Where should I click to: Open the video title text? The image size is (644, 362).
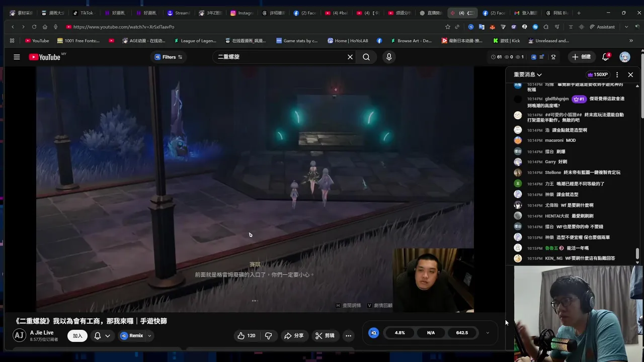91,321
